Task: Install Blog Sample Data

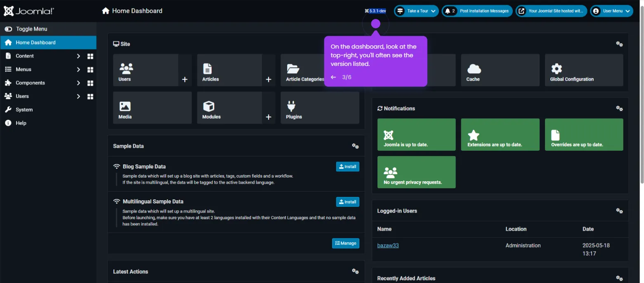Action: (348, 166)
